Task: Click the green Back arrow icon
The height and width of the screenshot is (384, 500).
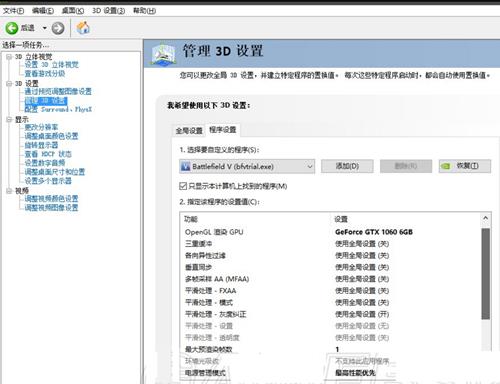Action: (x=12, y=28)
